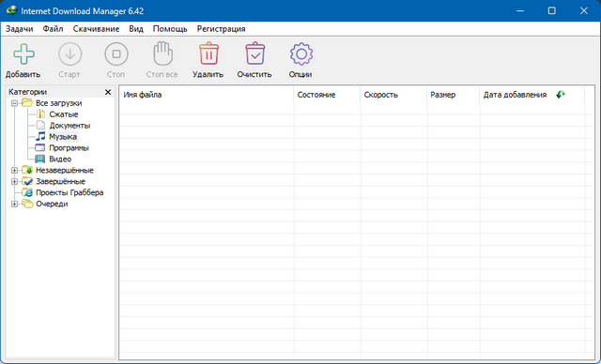Image resolution: width=601 pixels, height=364 pixels.
Task: Select the Сжатые archive icon
Action: click(x=40, y=114)
